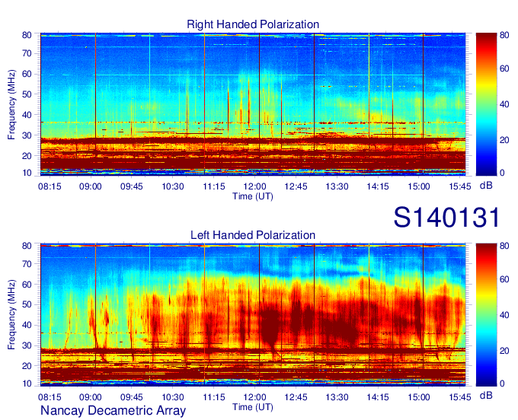518x420 pixels.
Task: Click '09:00' time tick under Left Handed plot
Action: 90,397
